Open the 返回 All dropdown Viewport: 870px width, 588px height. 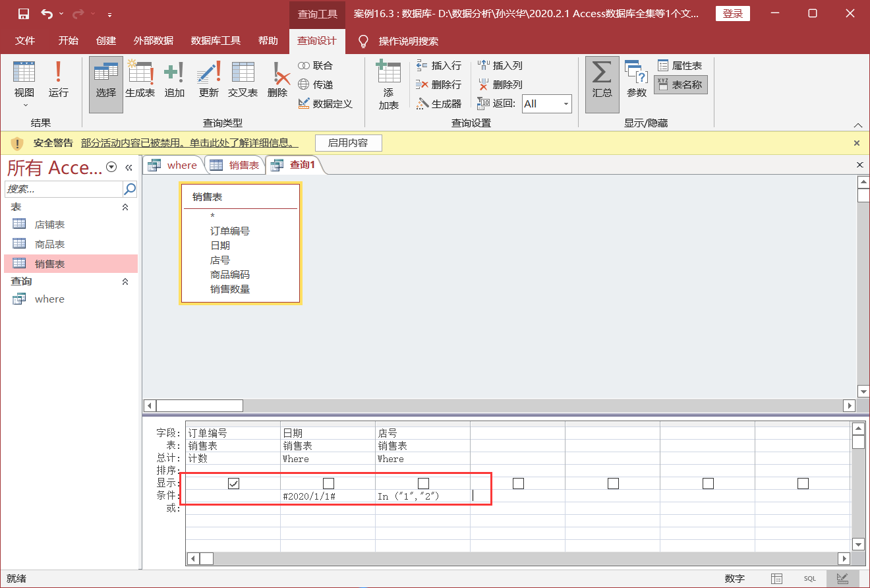click(566, 103)
